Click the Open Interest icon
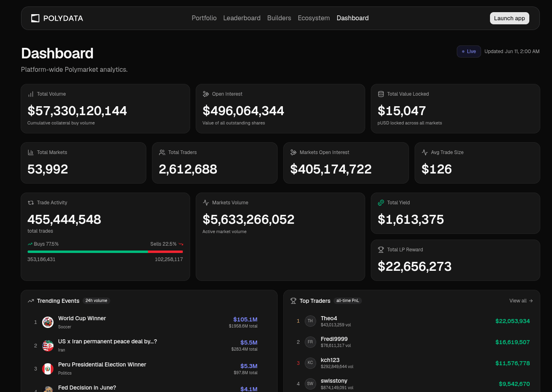This screenshot has height=392, width=552. click(206, 94)
